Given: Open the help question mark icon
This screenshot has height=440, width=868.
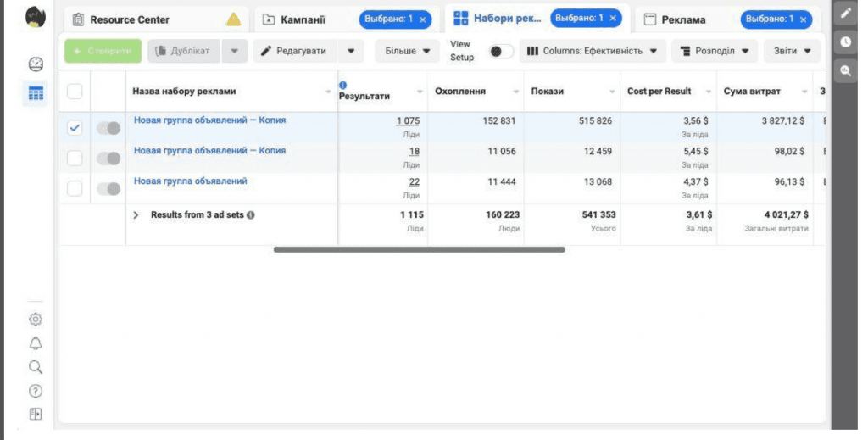Looking at the screenshot, I should (36, 391).
